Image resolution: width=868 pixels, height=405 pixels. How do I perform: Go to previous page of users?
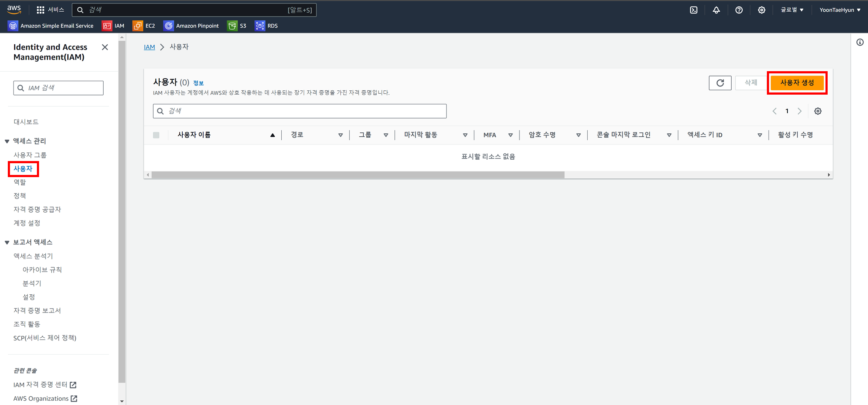click(774, 111)
